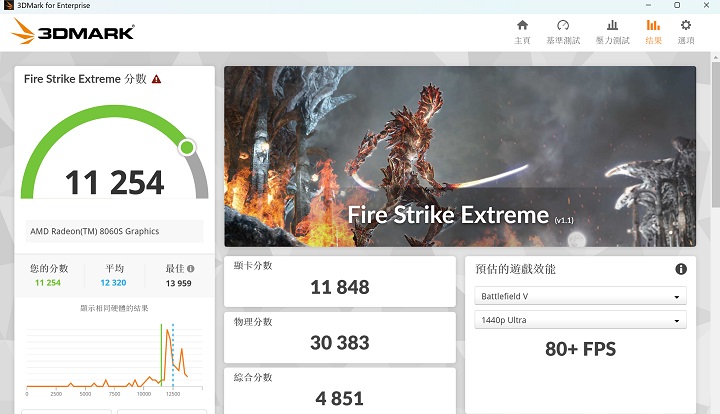Click the average score 12 320
The image size is (720, 414).
113,283
